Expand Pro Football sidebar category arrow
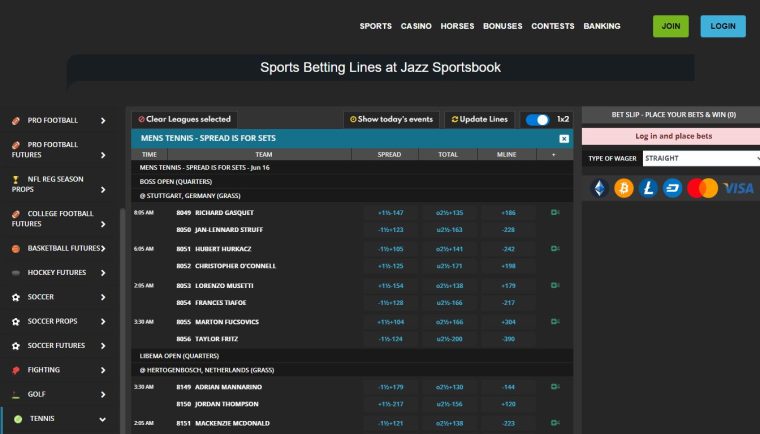Screen dimensions: 760x434 point(103,121)
